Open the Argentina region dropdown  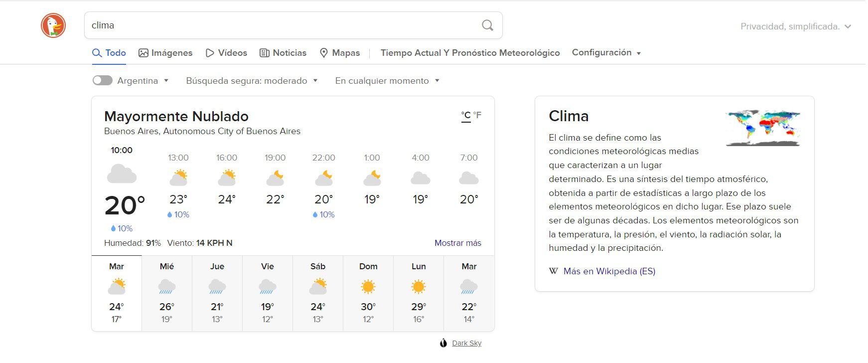coord(143,81)
